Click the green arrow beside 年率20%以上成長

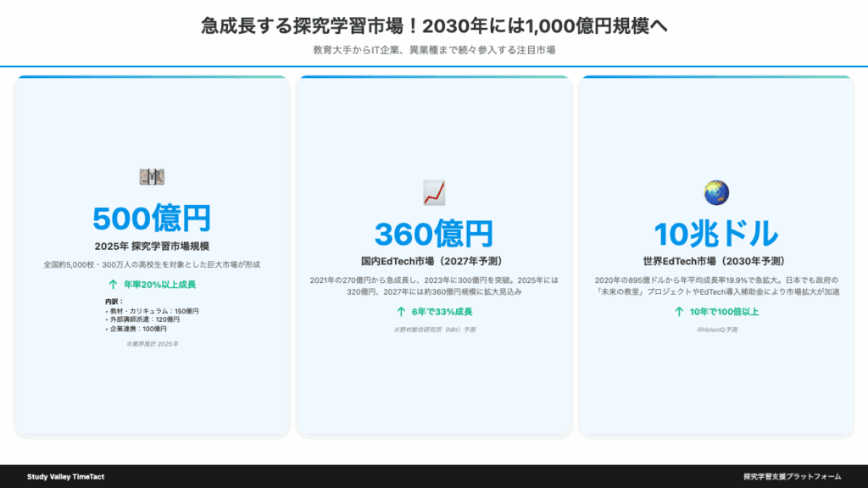113,285
